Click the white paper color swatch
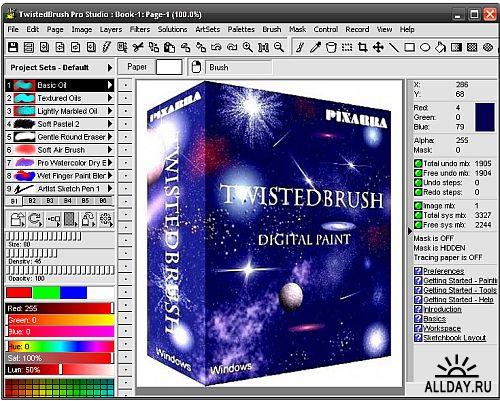500x401 pixels. pos(169,67)
